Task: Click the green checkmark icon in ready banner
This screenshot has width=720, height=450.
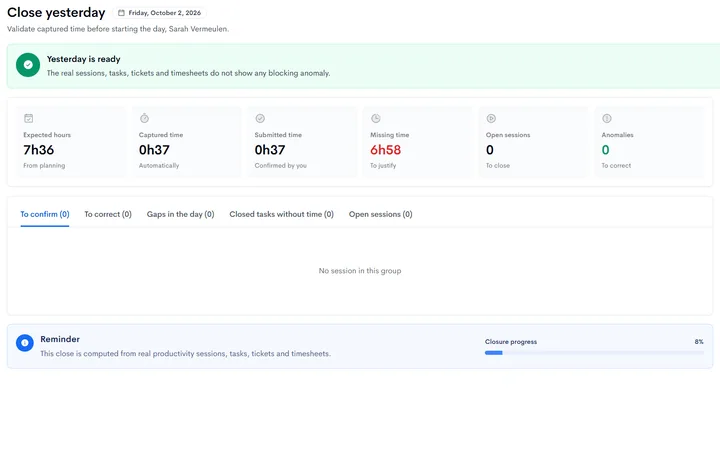Action: point(28,65)
